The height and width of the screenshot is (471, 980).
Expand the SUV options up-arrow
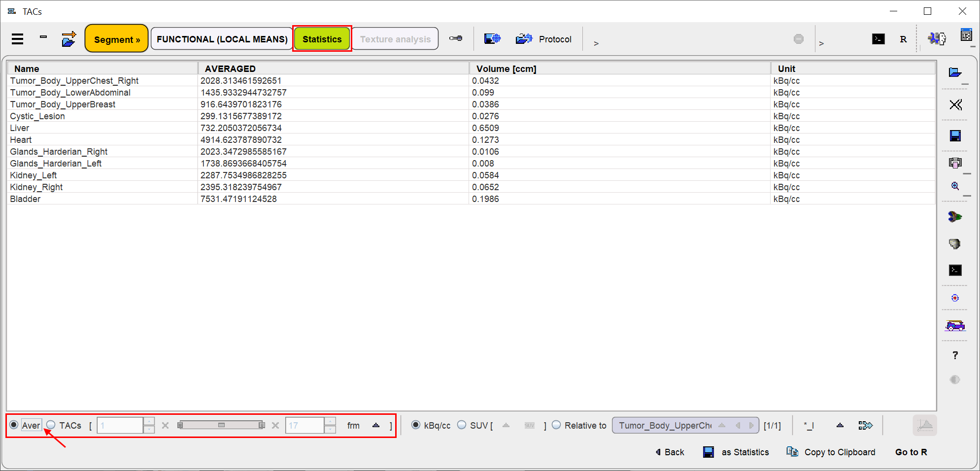tap(506, 425)
